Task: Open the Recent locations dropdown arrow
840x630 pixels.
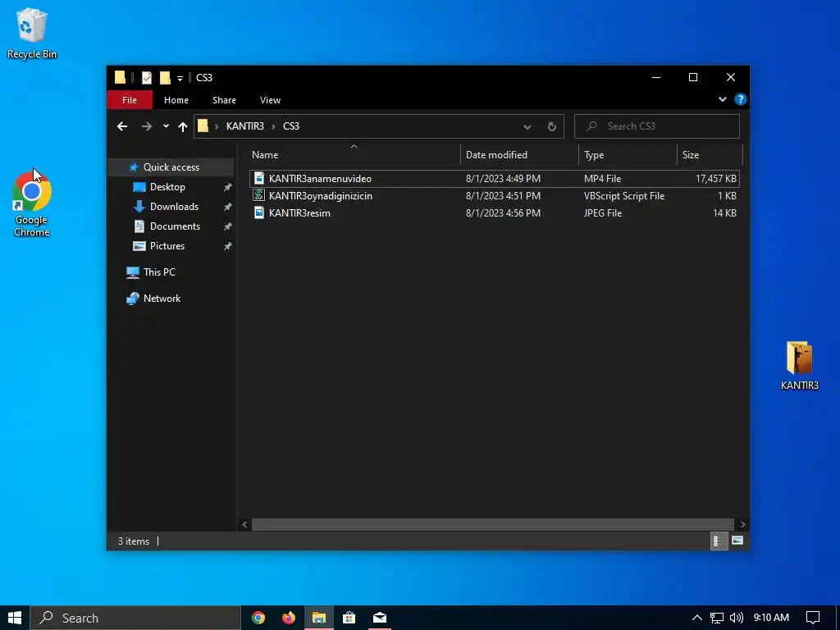Action: pos(166,126)
